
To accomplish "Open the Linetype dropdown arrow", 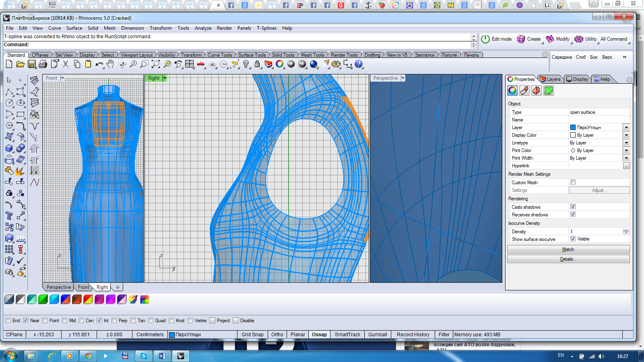I will coord(626,143).
